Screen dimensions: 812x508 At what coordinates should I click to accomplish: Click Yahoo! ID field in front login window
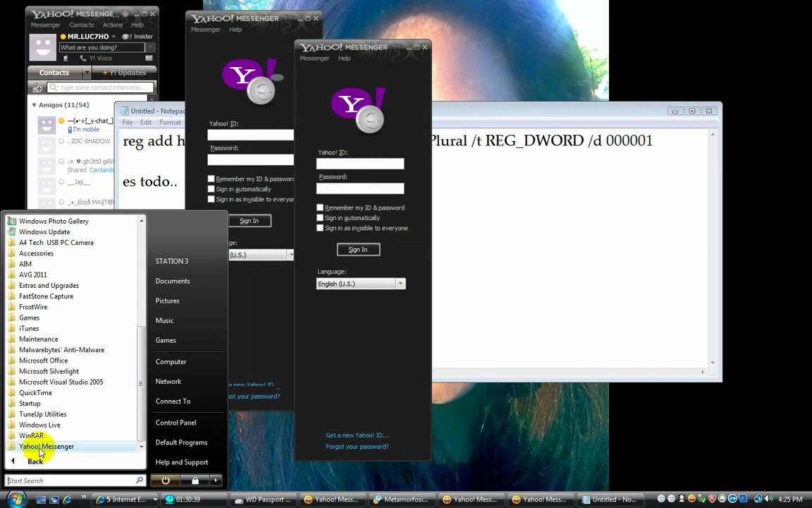click(360, 164)
